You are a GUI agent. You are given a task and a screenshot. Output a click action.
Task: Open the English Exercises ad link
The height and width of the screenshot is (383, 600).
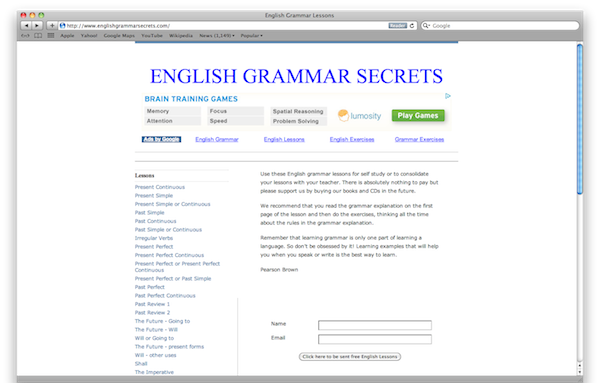[352, 139]
